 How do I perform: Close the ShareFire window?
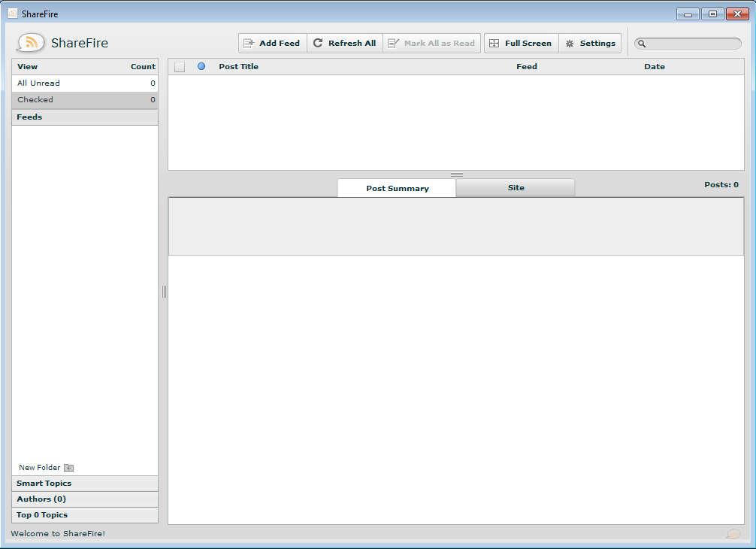pos(738,14)
